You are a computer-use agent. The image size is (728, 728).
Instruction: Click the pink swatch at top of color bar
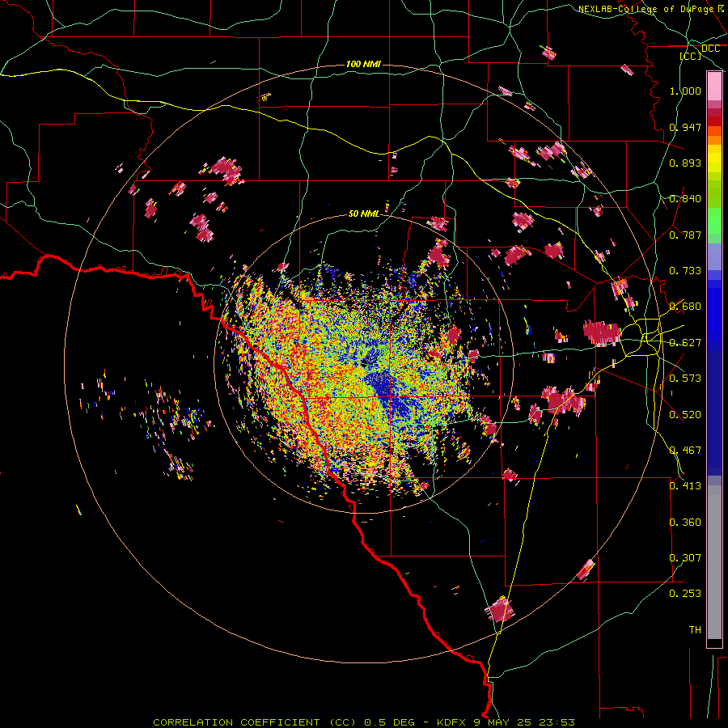coord(714,87)
